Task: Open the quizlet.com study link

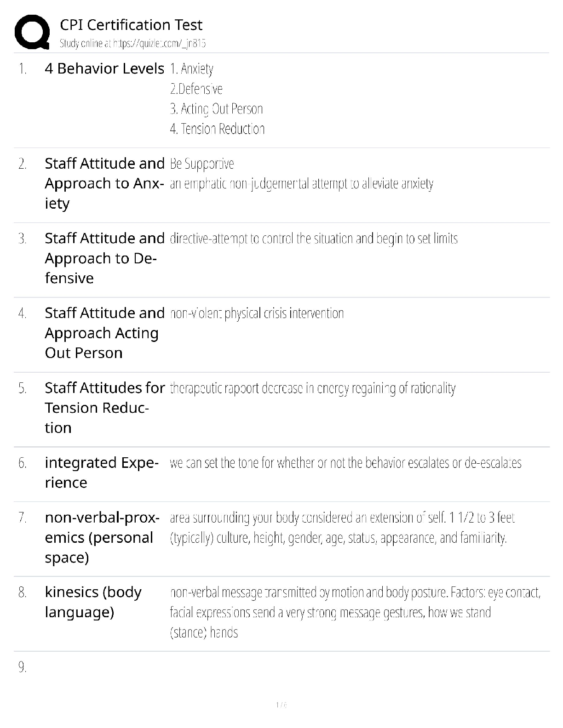Action: (132, 44)
